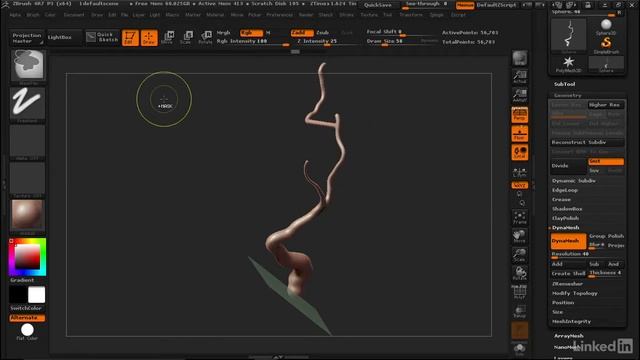
Task: Click the Actual size icon
Action: (x=520, y=76)
